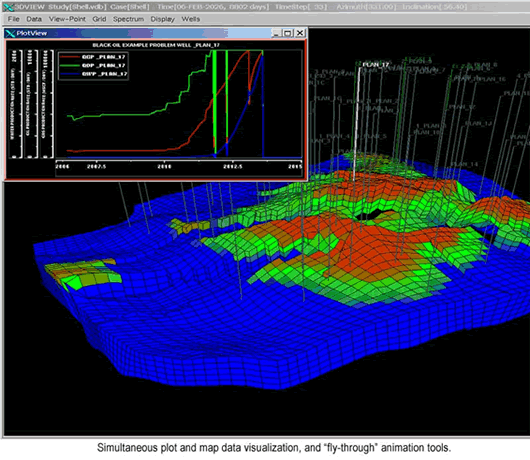The width and height of the screenshot is (530, 460).
Task: Click the PlotView window logo icon
Action: pos(10,33)
